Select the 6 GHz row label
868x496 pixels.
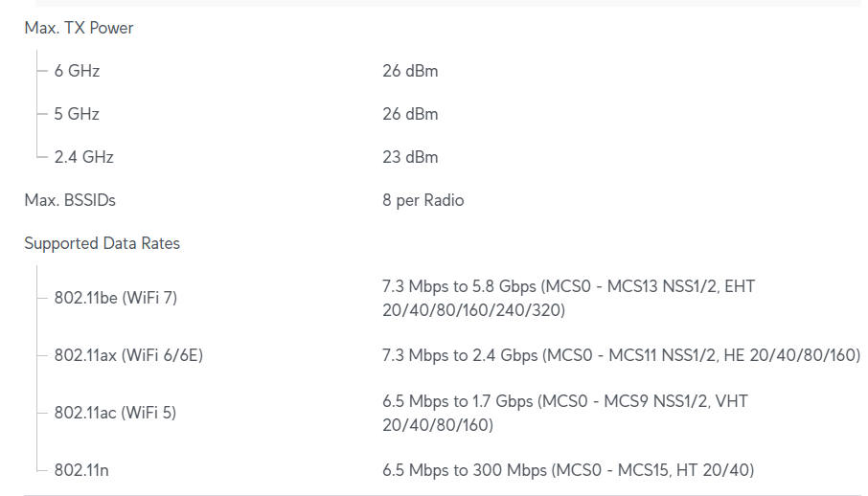(77, 71)
